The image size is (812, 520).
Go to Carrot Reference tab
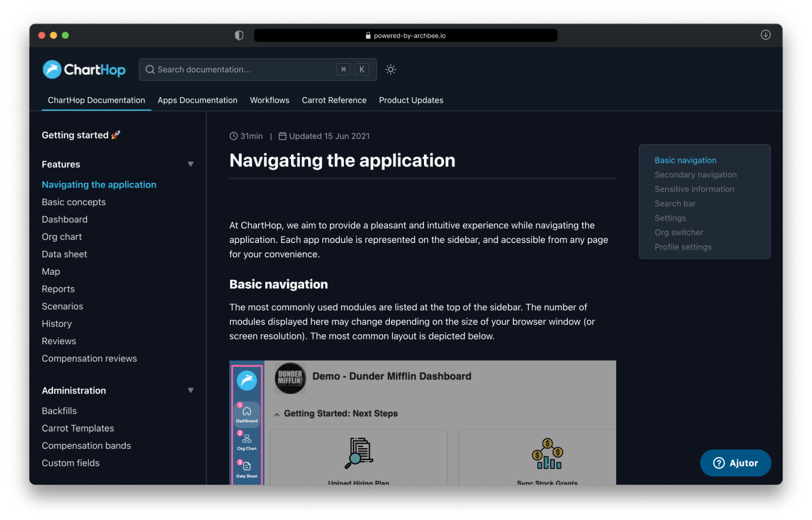point(334,100)
